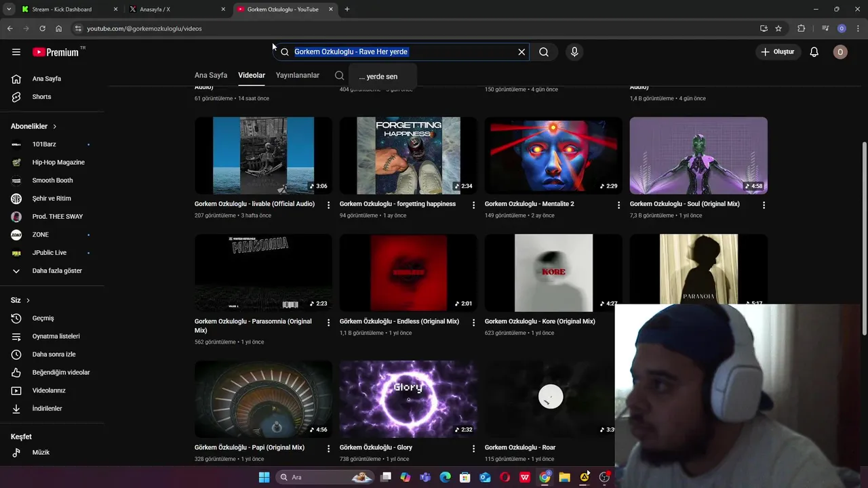Image resolution: width=868 pixels, height=488 pixels.
Task: Open the Yayınlananlar channel tab
Action: [298, 75]
